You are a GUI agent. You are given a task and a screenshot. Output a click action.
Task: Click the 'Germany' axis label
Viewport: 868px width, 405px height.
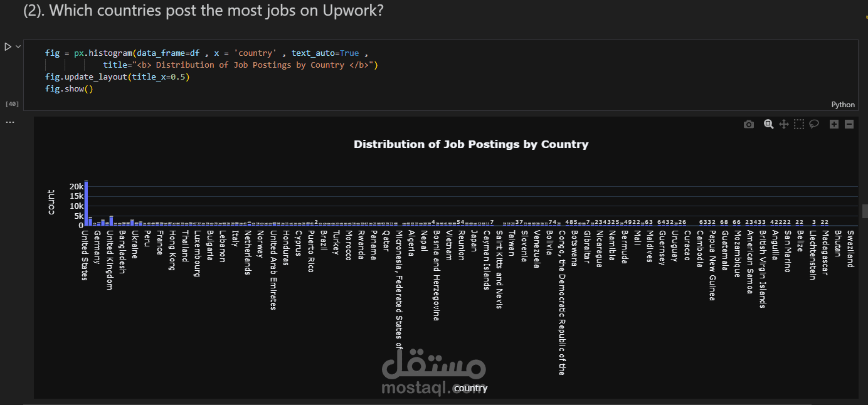(97, 247)
